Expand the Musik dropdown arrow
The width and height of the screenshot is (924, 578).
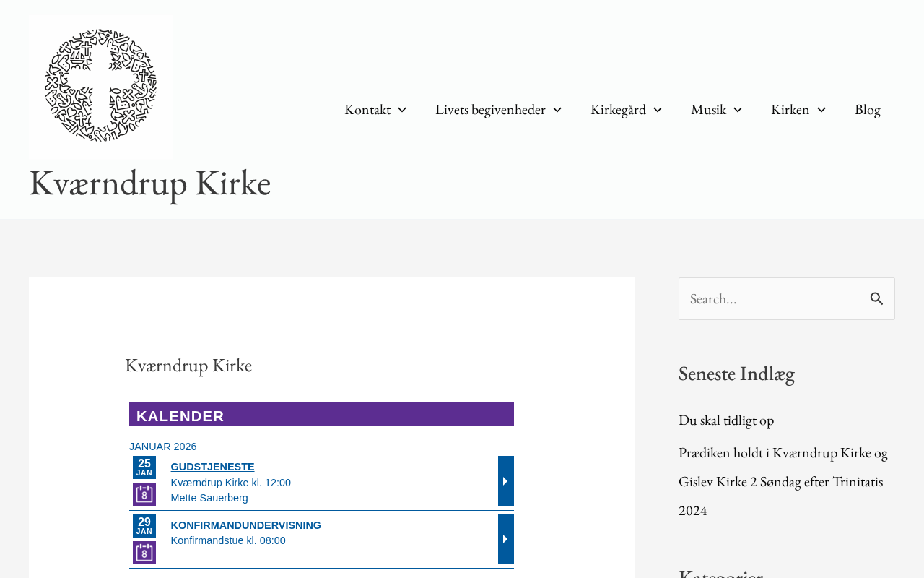click(738, 110)
